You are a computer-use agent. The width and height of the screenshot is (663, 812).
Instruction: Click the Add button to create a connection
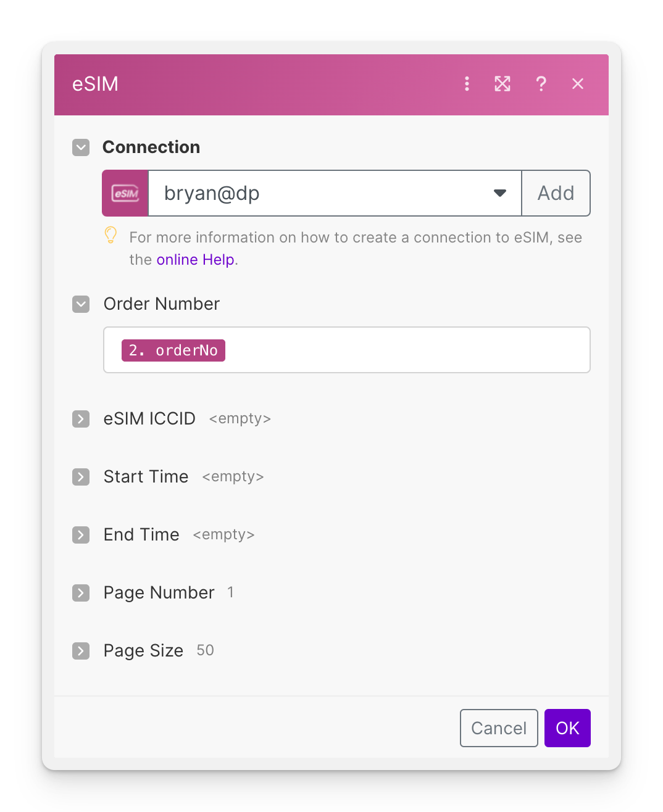tap(555, 193)
